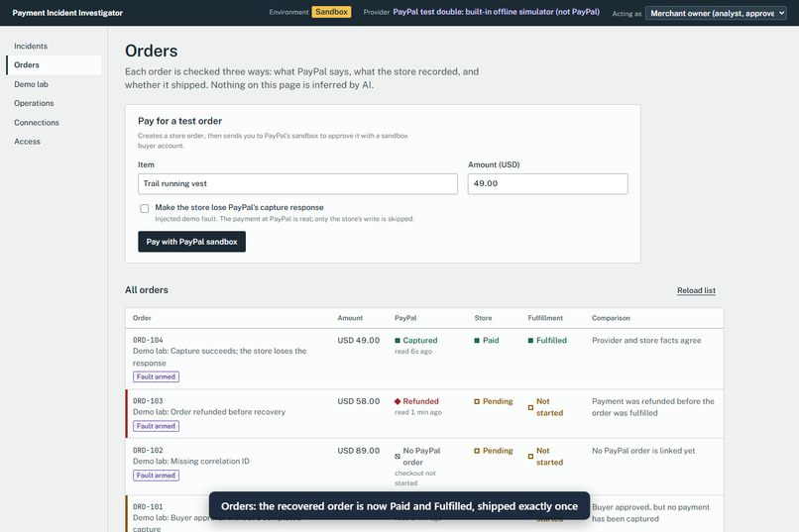Click red Refunded diamond icon for ORD-103
The width and height of the screenshot is (799, 532).
click(398, 401)
